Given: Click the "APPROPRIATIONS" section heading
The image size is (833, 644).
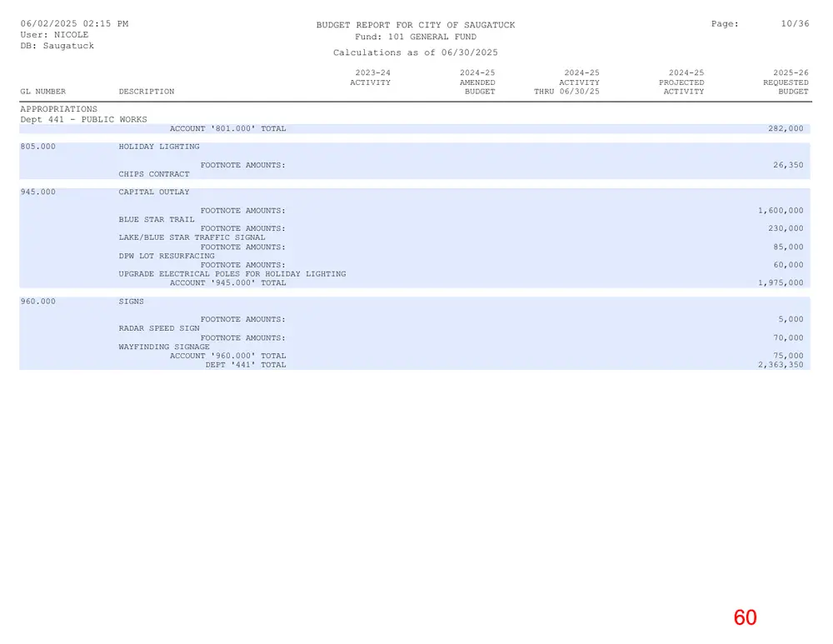Looking at the screenshot, I should coord(59,109).
